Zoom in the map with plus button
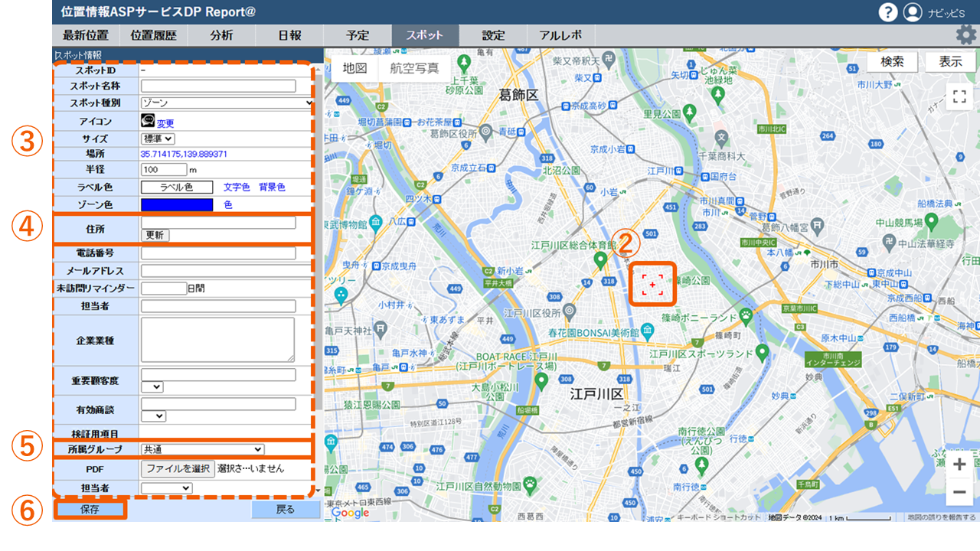980x551 pixels. click(x=959, y=464)
